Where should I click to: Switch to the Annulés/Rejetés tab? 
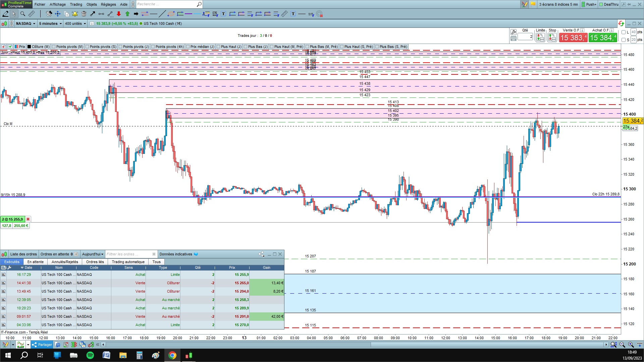click(65, 262)
